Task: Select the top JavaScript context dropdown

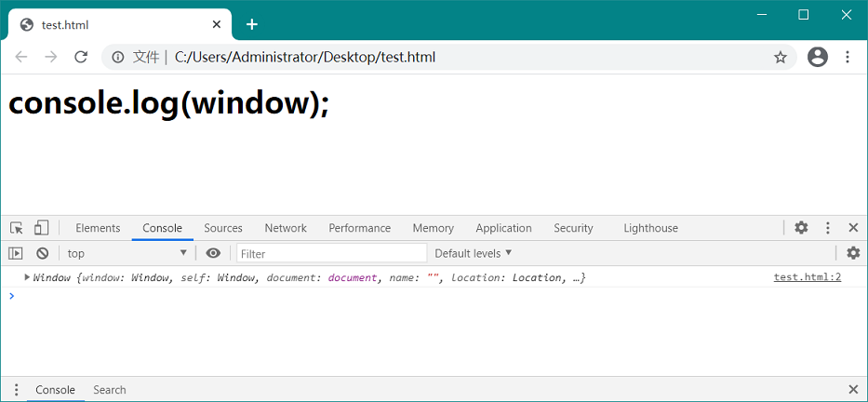Action: (127, 254)
